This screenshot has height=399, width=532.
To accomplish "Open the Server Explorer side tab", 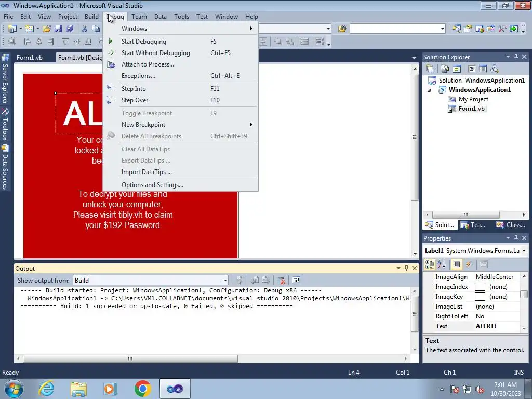I will 5,79.
